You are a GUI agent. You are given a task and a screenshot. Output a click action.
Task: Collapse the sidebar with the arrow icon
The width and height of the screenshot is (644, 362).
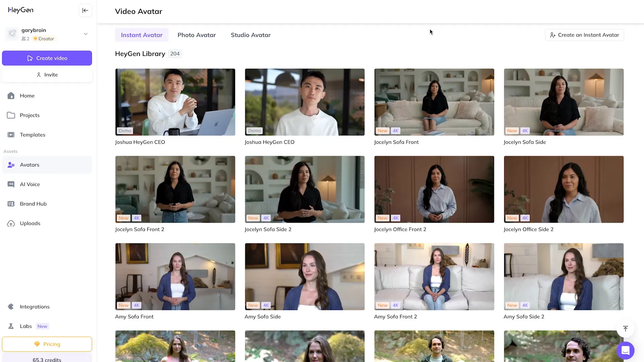[85, 10]
